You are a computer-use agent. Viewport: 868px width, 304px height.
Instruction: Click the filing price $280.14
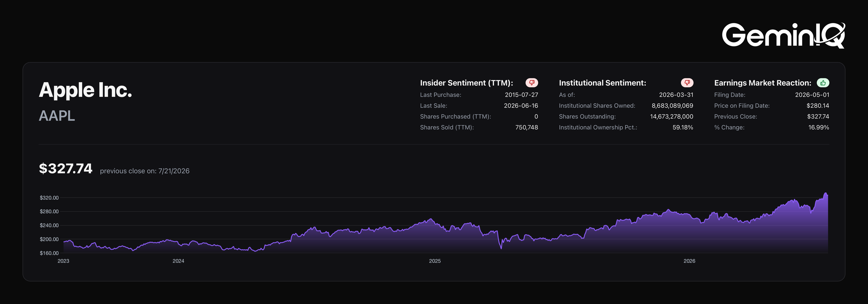[x=818, y=106]
